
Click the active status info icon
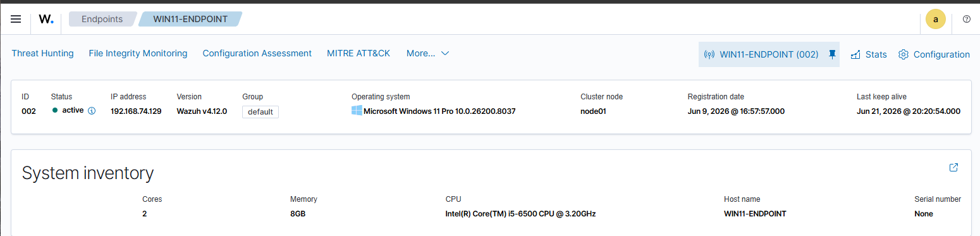point(91,111)
